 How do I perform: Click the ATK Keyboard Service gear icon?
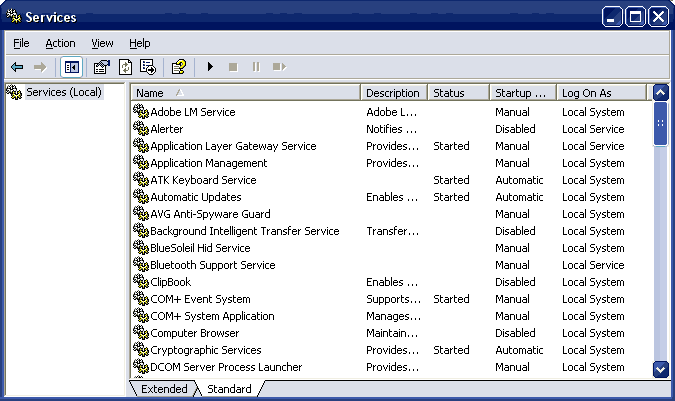click(141, 179)
